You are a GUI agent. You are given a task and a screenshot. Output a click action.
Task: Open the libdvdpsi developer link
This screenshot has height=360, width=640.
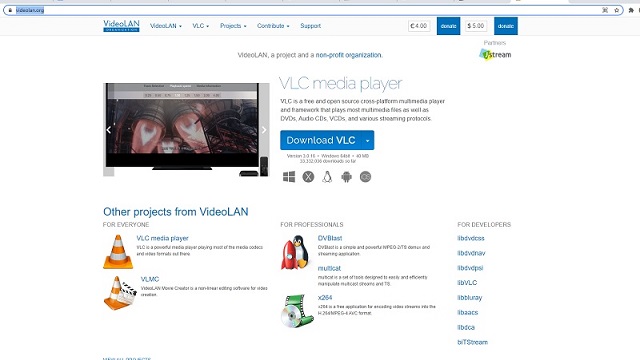[x=470, y=268]
